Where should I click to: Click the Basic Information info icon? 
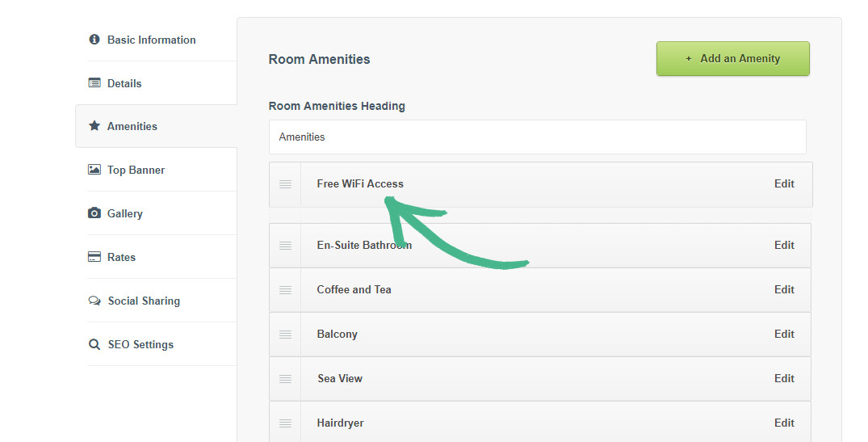tap(94, 40)
